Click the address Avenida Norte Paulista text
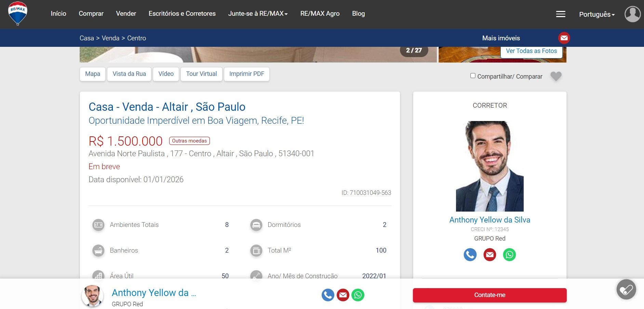This screenshot has width=644, height=309. pyautogui.click(x=201, y=154)
